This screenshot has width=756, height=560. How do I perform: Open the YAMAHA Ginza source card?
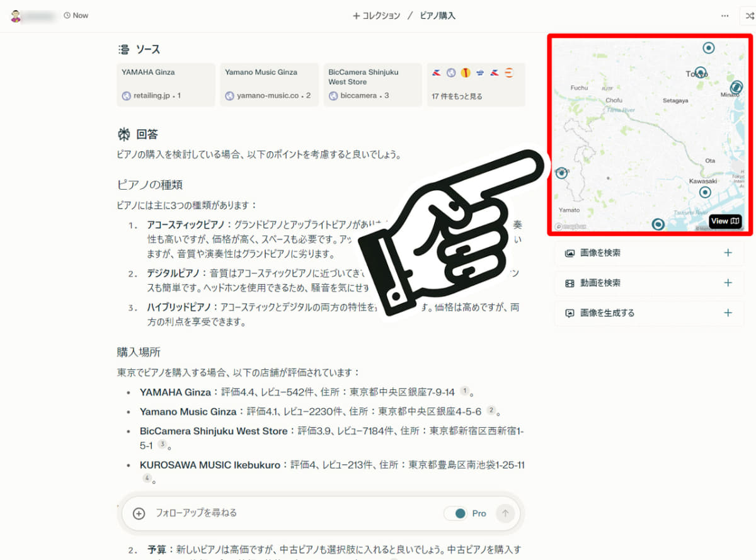coord(166,84)
